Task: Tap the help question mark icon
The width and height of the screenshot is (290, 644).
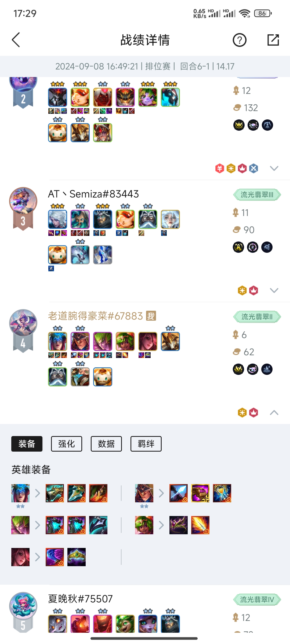Action: click(x=239, y=40)
